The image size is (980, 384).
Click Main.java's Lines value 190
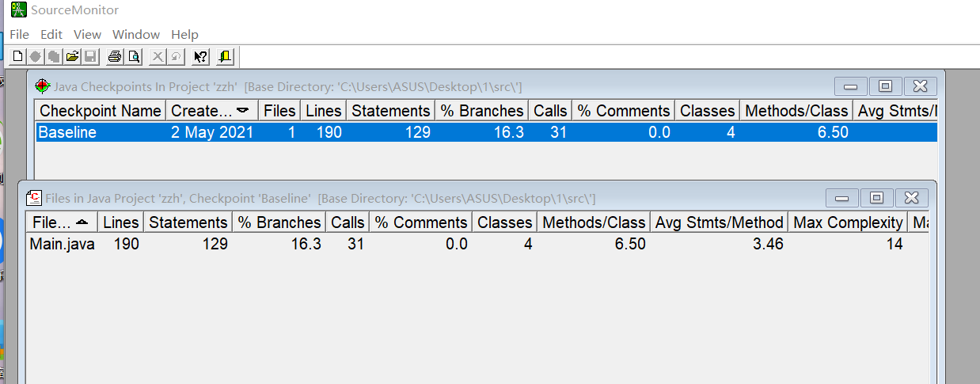coord(126,244)
